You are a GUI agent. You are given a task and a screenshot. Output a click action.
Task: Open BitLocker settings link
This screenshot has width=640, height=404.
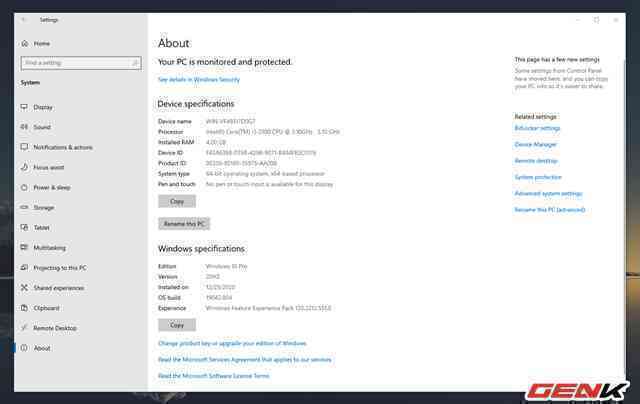coord(537,128)
